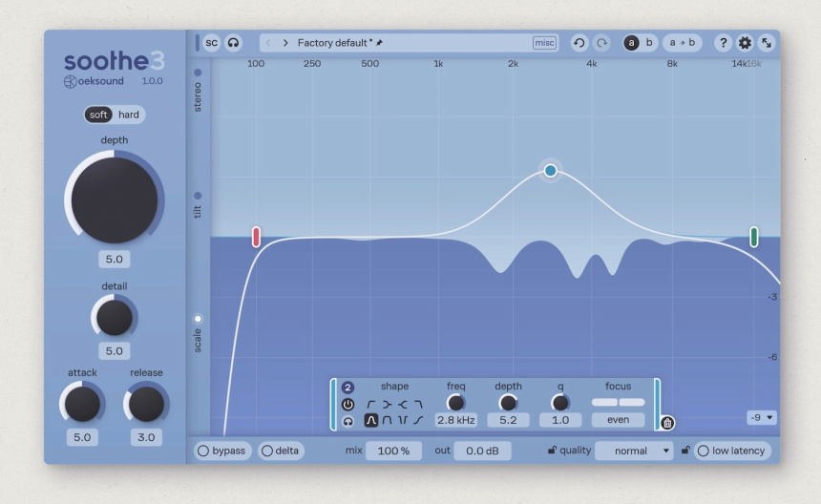Toggle band 2 headphones solo icon

click(347, 421)
